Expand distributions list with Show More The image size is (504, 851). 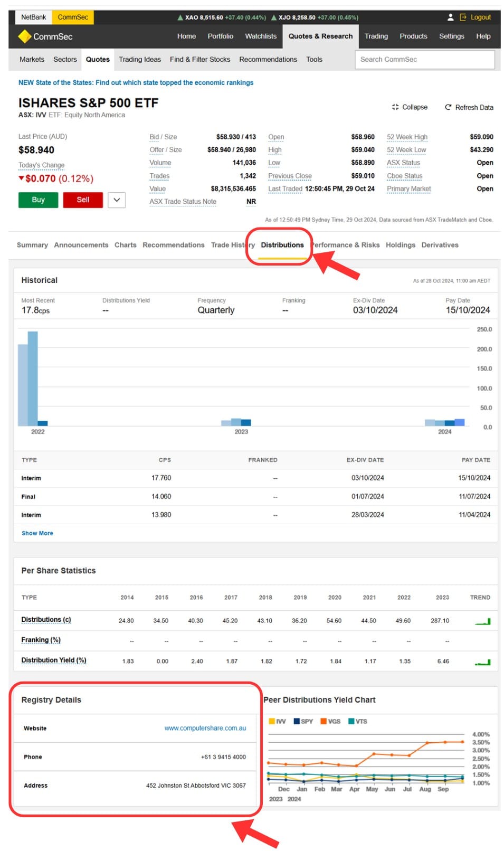pos(37,533)
